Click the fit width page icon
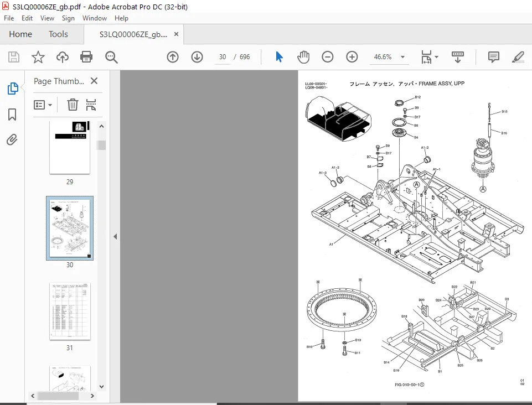532x405 pixels. pos(426,57)
